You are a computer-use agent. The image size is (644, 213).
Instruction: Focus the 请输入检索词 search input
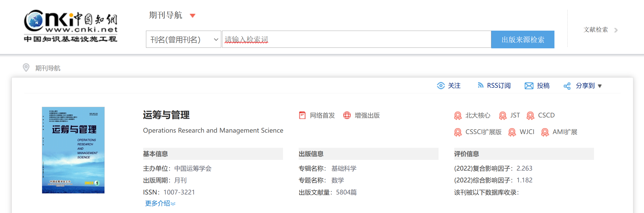pyautogui.click(x=357, y=39)
